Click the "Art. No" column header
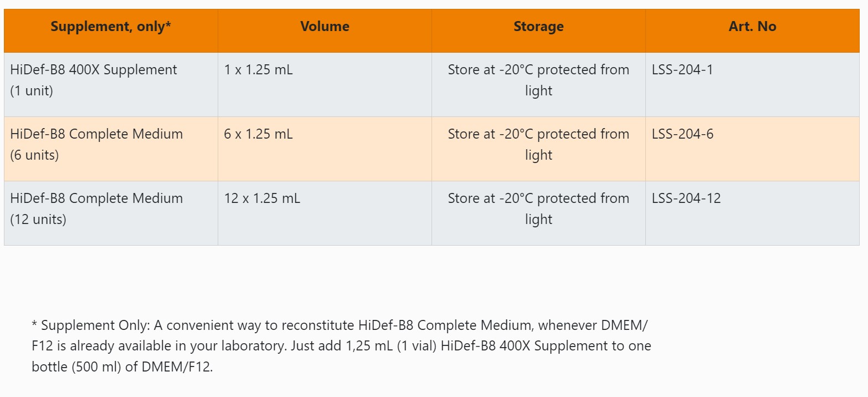 click(x=752, y=27)
